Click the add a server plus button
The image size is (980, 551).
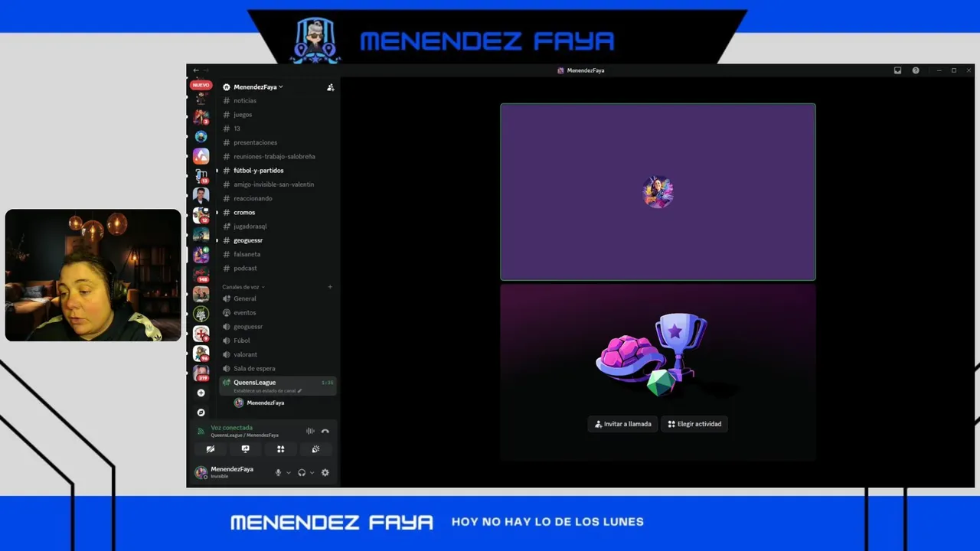point(201,393)
